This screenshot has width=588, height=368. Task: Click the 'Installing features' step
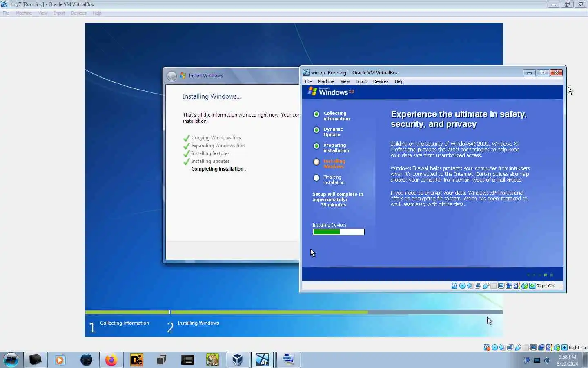click(x=210, y=153)
